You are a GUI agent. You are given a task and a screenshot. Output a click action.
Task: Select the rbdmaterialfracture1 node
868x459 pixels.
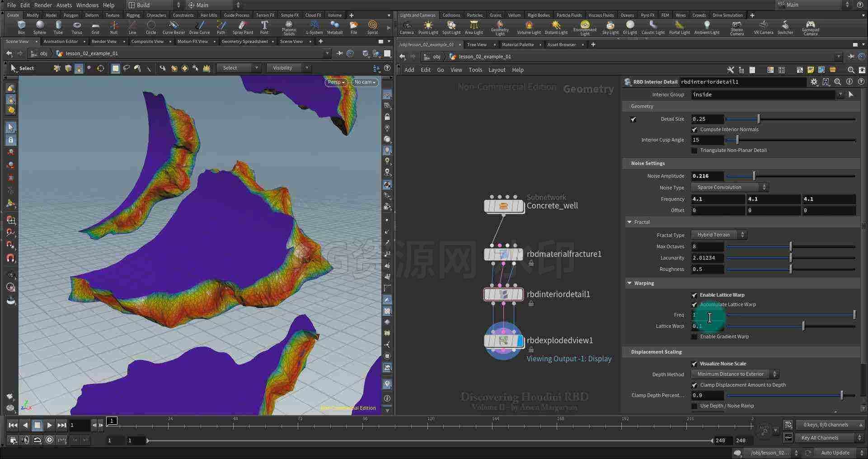coord(504,254)
